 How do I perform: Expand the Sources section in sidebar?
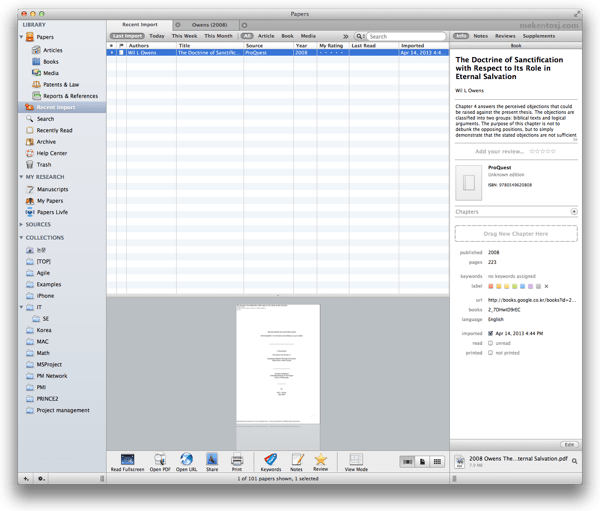point(22,224)
